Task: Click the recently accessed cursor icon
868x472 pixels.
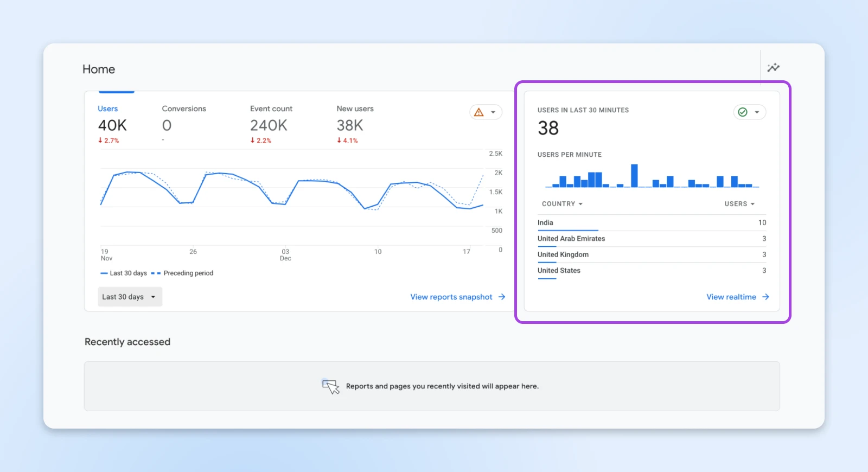Action: coord(330,386)
